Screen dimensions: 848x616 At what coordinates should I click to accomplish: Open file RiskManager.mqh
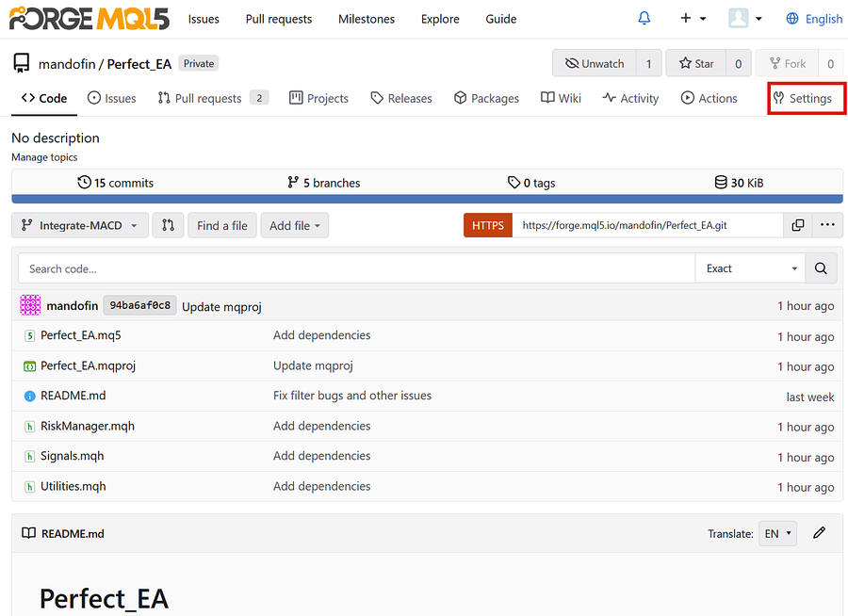[88, 426]
